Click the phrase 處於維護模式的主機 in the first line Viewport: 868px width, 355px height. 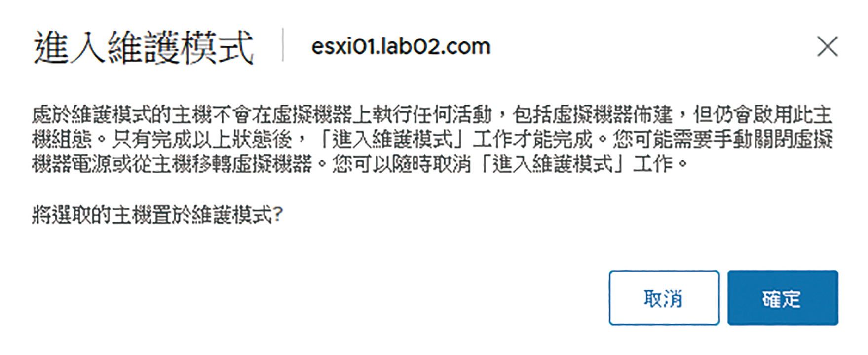123,115
